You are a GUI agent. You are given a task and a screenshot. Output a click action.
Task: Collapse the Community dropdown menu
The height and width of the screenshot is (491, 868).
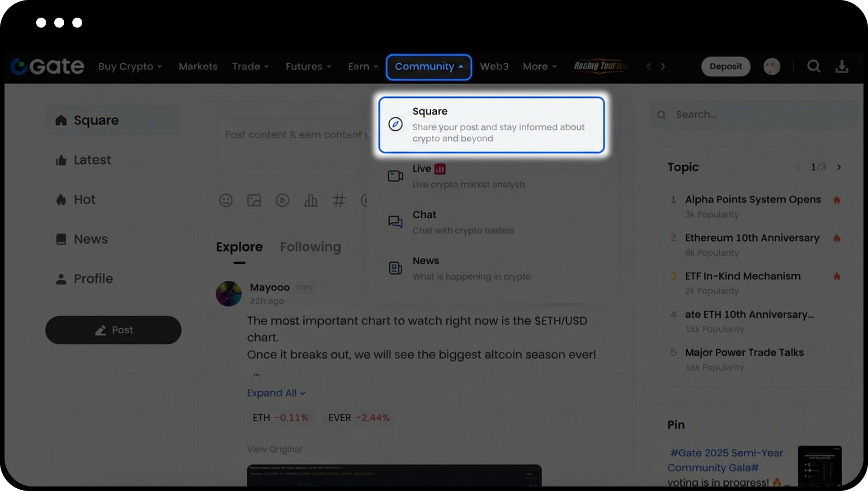(x=428, y=67)
